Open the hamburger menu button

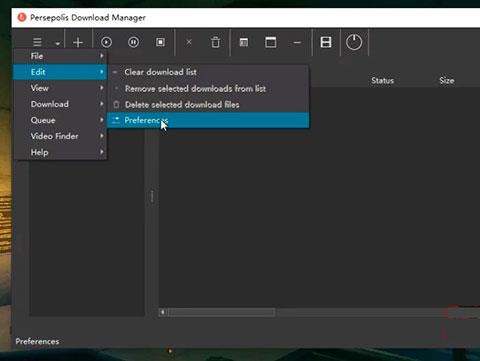click(x=37, y=42)
